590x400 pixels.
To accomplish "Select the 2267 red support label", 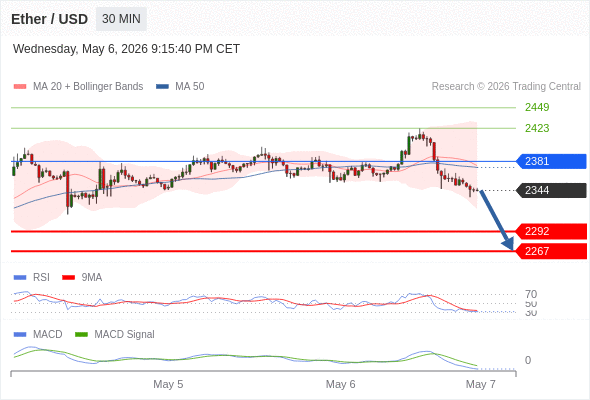I will click(x=551, y=251).
